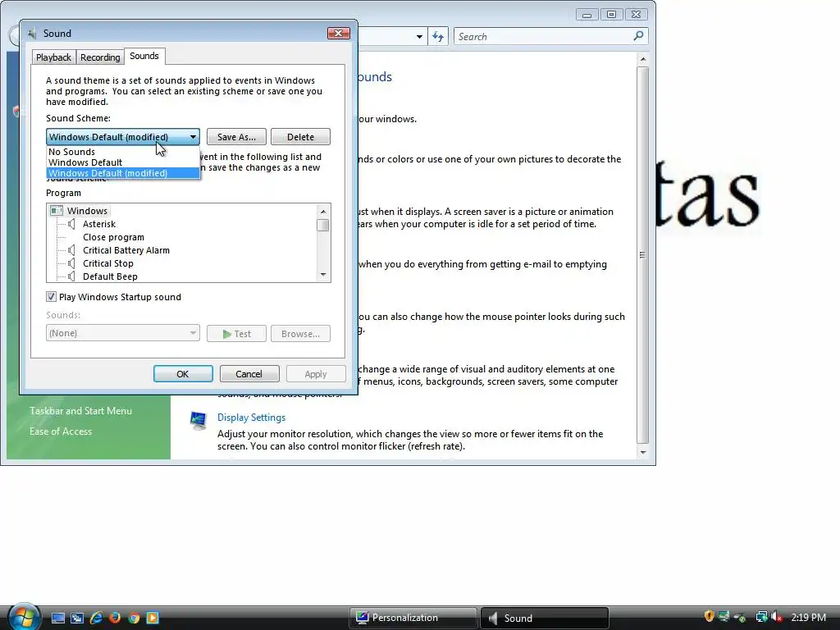The height and width of the screenshot is (630, 840).
Task: Select Critical Stop event
Action: [x=108, y=263]
